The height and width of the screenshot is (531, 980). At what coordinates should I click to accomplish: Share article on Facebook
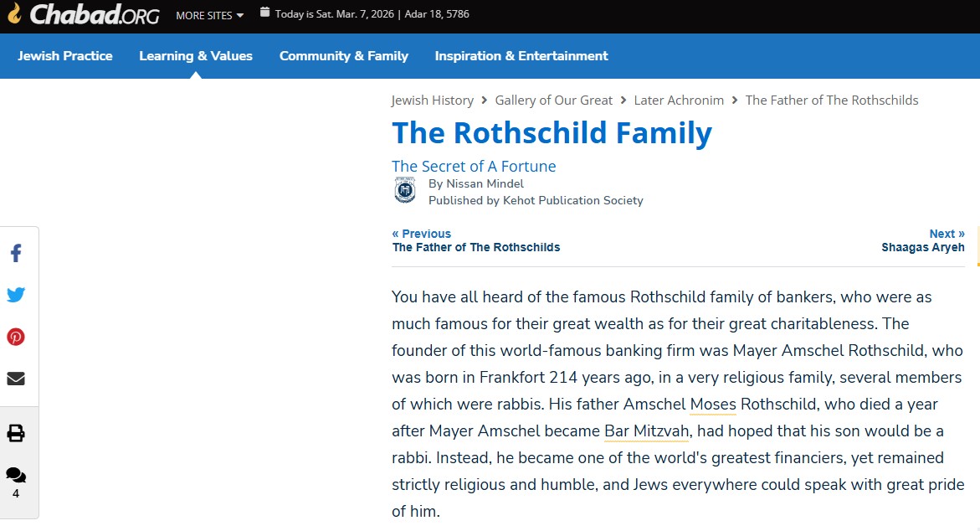click(15, 253)
